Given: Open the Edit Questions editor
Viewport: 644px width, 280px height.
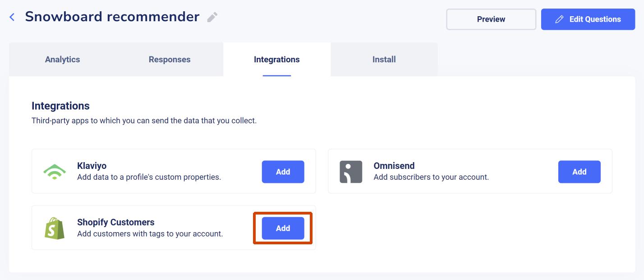Looking at the screenshot, I should point(588,19).
